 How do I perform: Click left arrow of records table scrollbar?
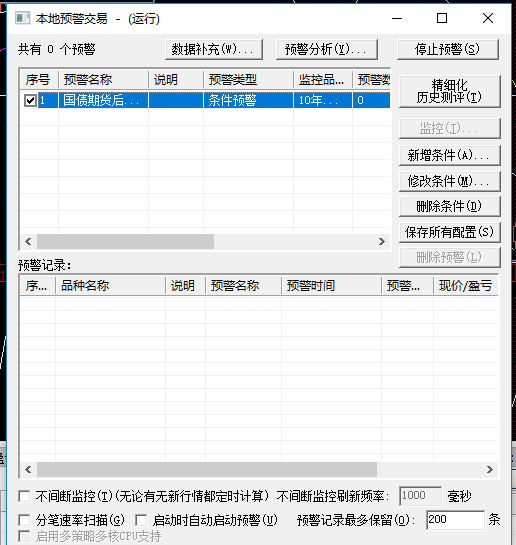(x=28, y=470)
